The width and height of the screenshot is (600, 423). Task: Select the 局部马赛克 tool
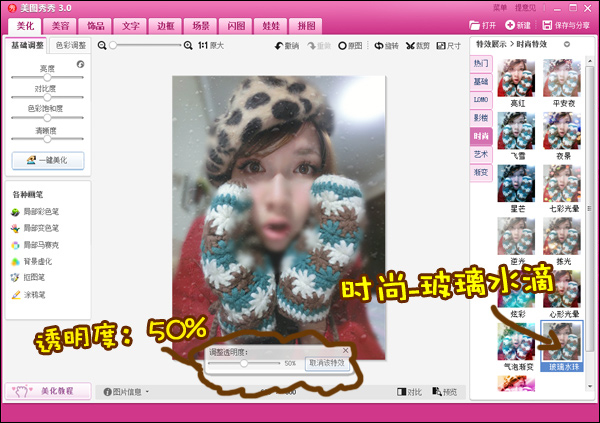pos(35,245)
